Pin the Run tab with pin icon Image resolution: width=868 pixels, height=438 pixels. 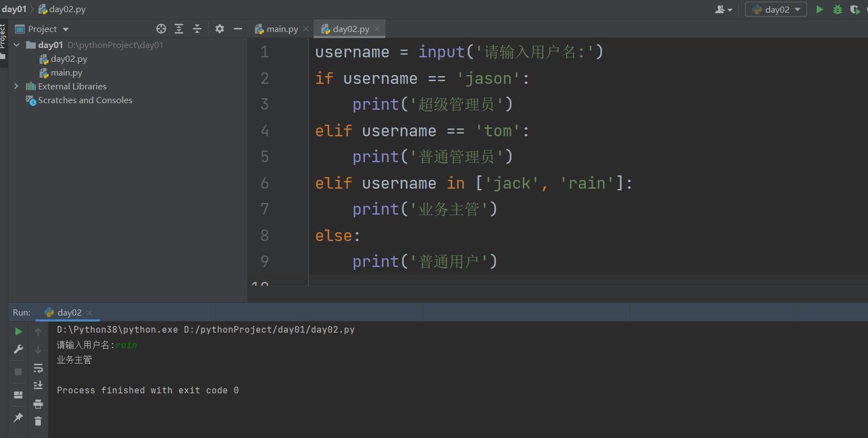point(18,417)
